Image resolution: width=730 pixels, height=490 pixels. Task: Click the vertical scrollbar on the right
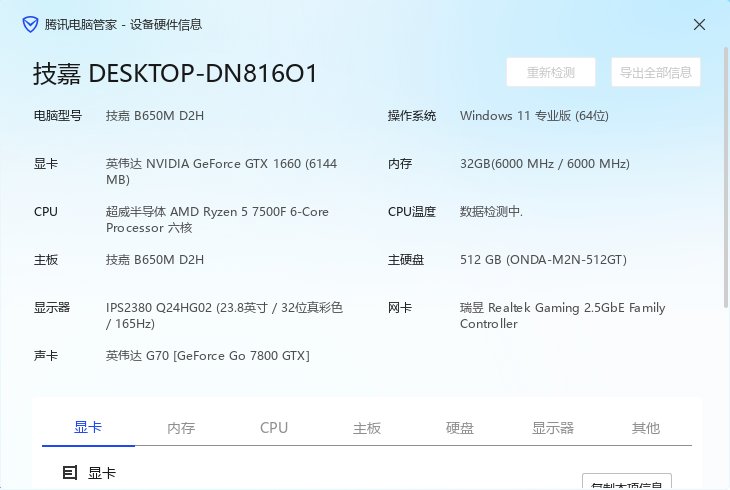(x=726, y=177)
